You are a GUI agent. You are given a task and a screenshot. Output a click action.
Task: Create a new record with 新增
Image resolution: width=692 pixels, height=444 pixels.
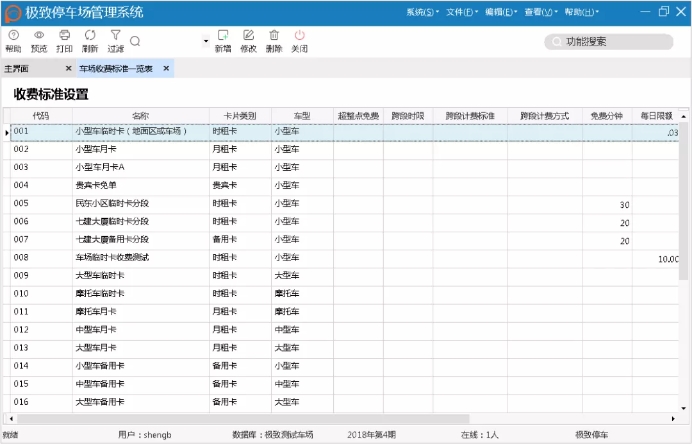coord(222,40)
